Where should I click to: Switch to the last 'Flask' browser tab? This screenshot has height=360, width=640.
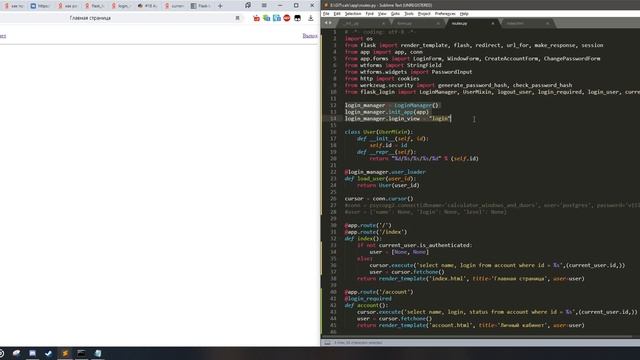pos(201,6)
